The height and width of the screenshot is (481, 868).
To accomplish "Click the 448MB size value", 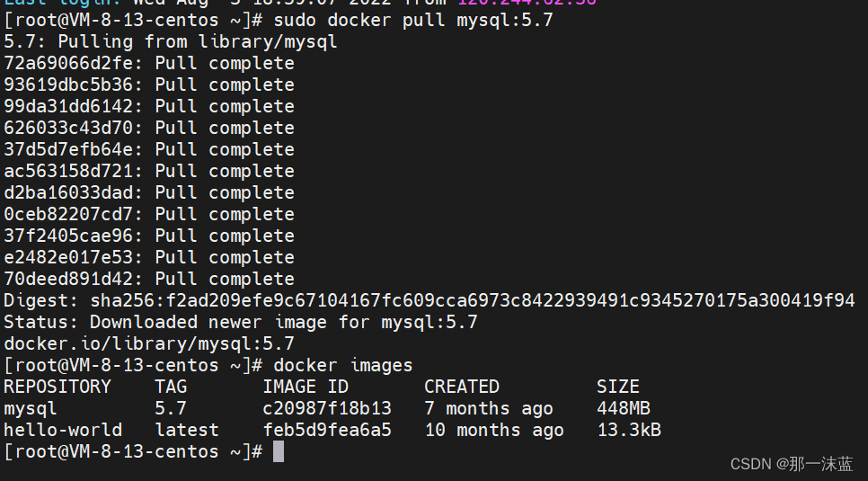I will tap(624, 408).
